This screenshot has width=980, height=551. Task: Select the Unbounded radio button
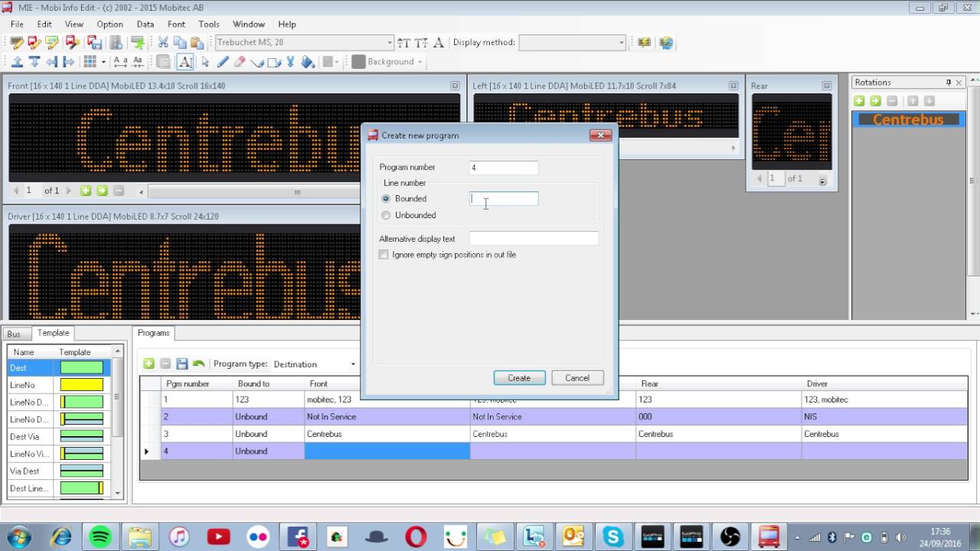coord(386,216)
